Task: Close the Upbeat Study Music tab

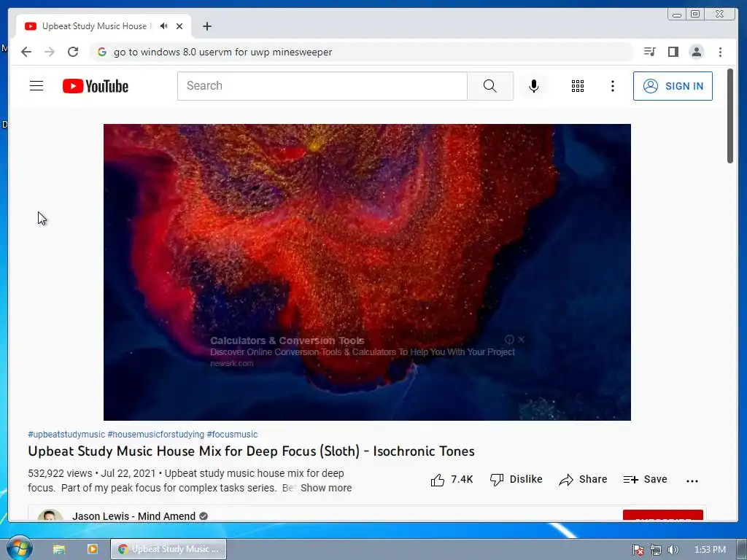Action: coord(179,26)
